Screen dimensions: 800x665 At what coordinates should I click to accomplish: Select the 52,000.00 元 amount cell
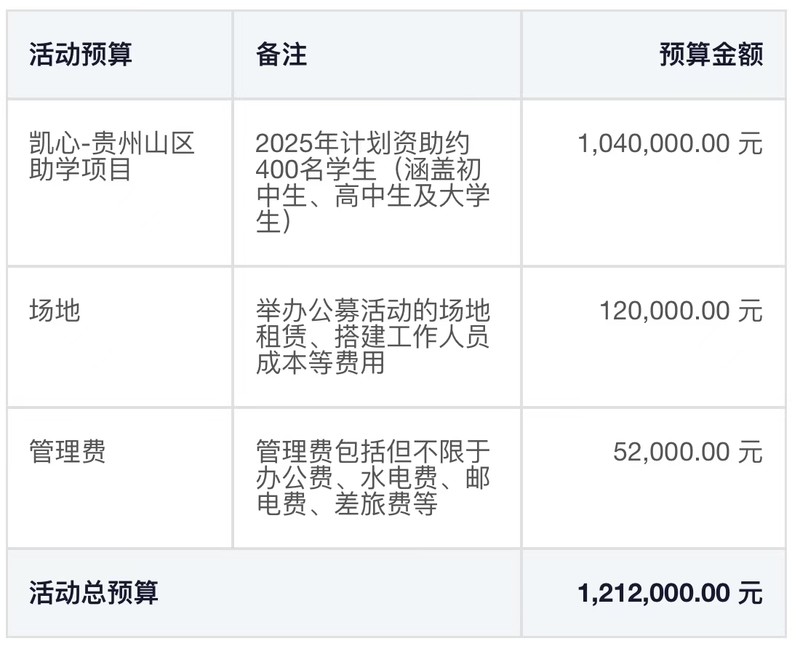click(688, 452)
